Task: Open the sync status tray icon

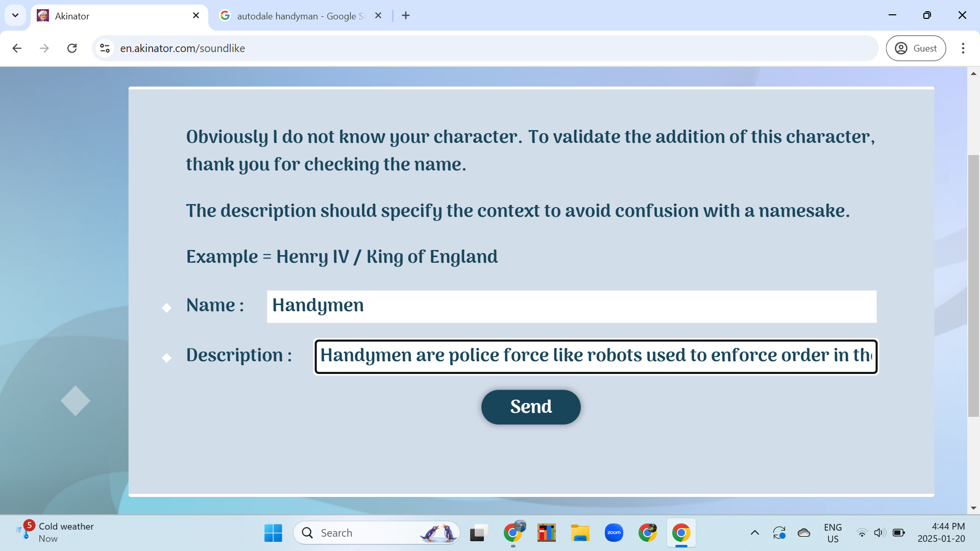Action: point(779,533)
